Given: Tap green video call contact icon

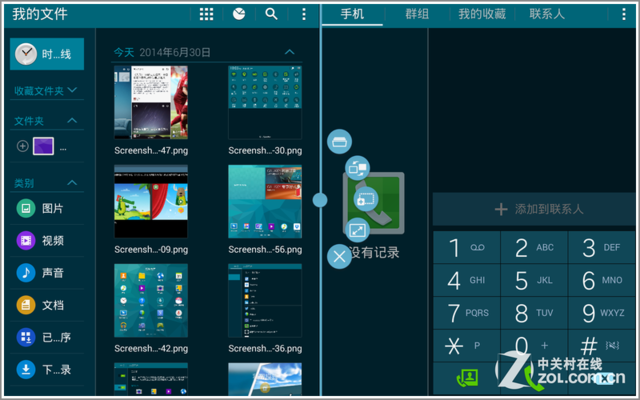Looking at the screenshot, I should point(467,378).
